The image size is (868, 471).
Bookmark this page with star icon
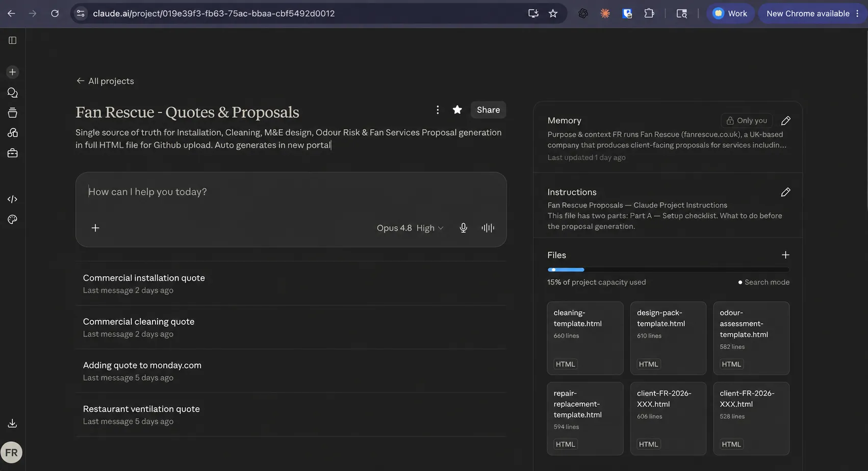[553, 13]
